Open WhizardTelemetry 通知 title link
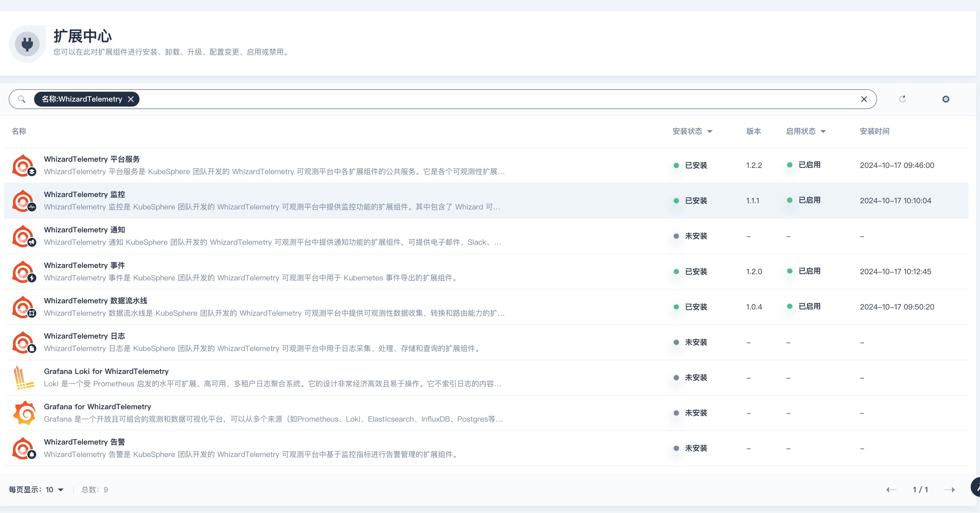 point(85,230)
